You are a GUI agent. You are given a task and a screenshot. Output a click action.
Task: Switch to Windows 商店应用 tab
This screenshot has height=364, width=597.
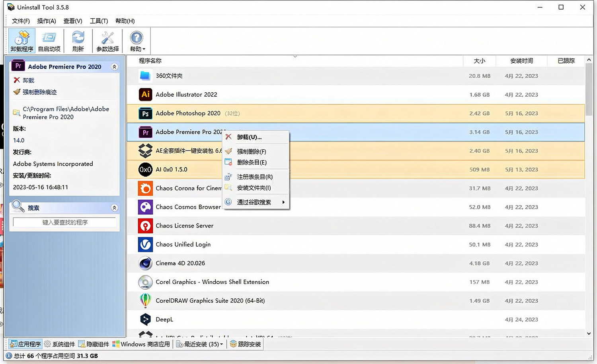tap(141, 344)
